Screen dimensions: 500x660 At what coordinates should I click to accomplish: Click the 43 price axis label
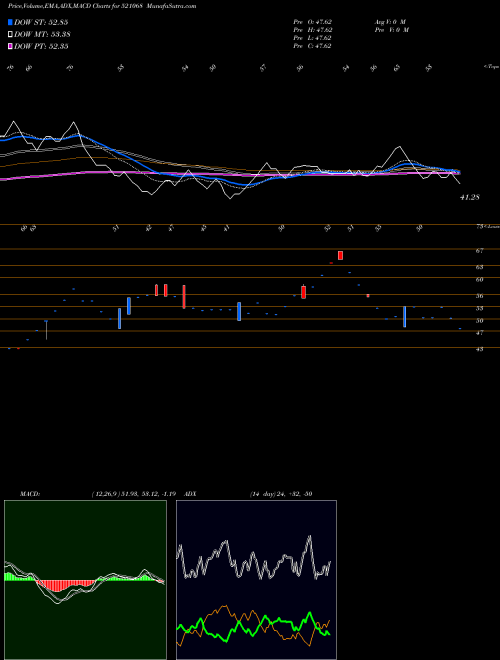pyautogui.click(x=479, y=349)
